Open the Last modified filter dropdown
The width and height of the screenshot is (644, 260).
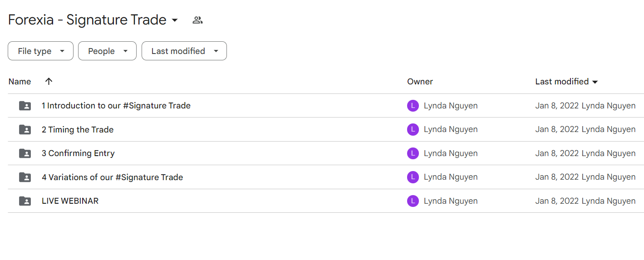(x=184, y=51)
